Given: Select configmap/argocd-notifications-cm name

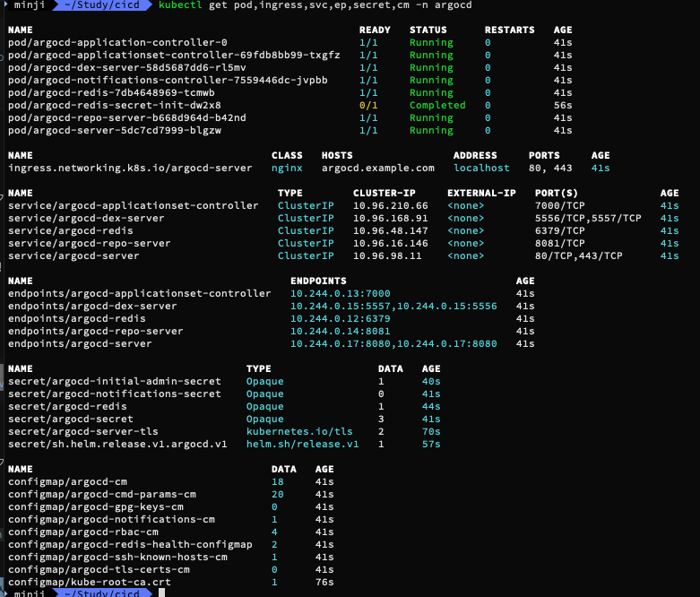Looking at the screenshot, I should pyautogui.click(x=111, y=519).
